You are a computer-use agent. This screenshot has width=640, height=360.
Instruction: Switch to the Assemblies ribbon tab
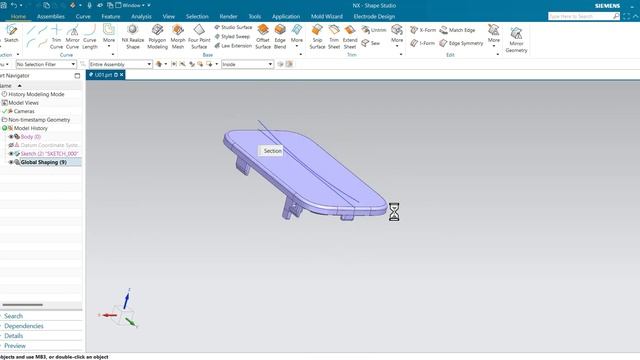click(51, 16)
